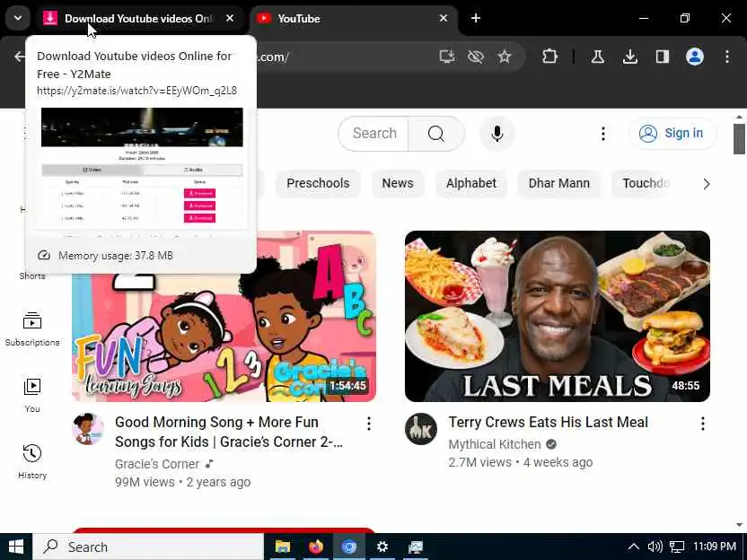Viewport: 747px width, 560px height.
Task: Select the Preschools category chip
Action: [318, 183]
